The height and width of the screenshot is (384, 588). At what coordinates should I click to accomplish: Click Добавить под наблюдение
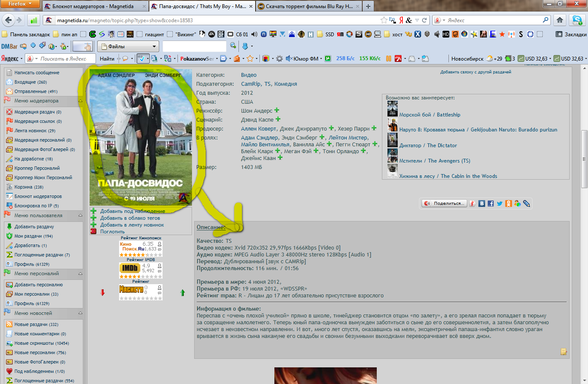click(x=133, y=211)
